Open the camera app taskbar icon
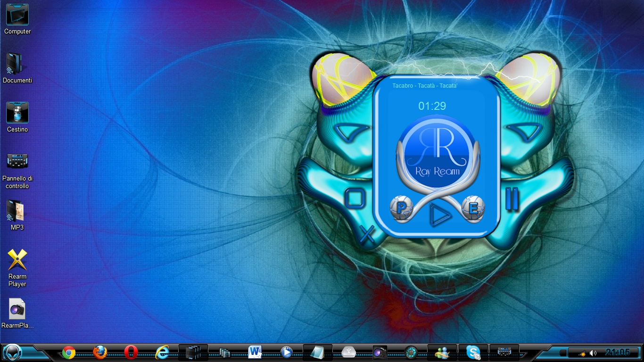 pyautogui.click(x=380, y=352)
